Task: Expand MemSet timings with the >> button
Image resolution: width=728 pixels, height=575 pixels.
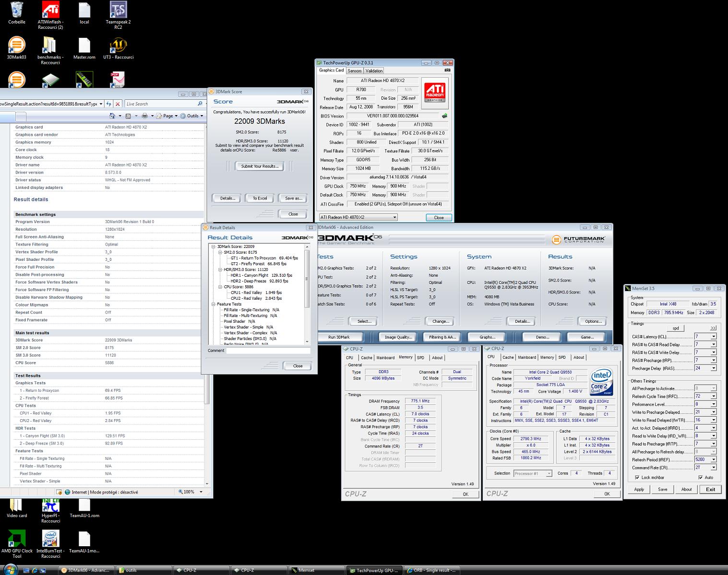Action: pyautogui.click(x=713, y=328)
